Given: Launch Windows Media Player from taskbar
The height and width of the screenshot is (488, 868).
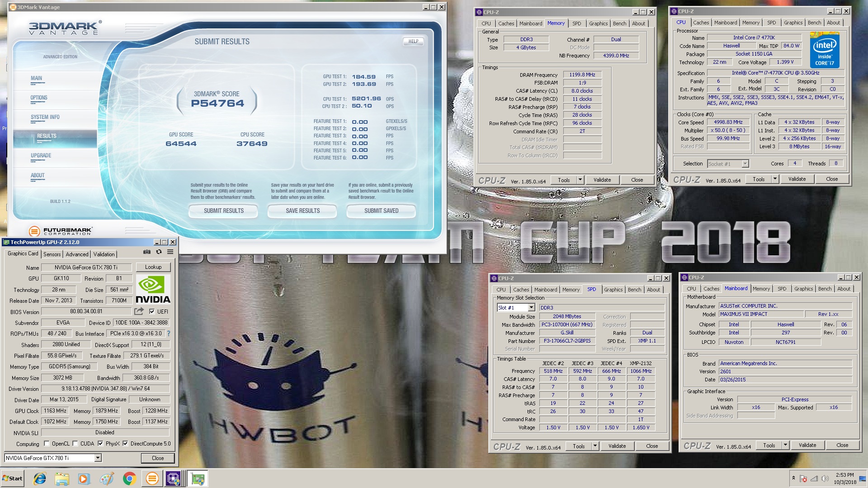Looking at the screenshot, I should (84, 479).
